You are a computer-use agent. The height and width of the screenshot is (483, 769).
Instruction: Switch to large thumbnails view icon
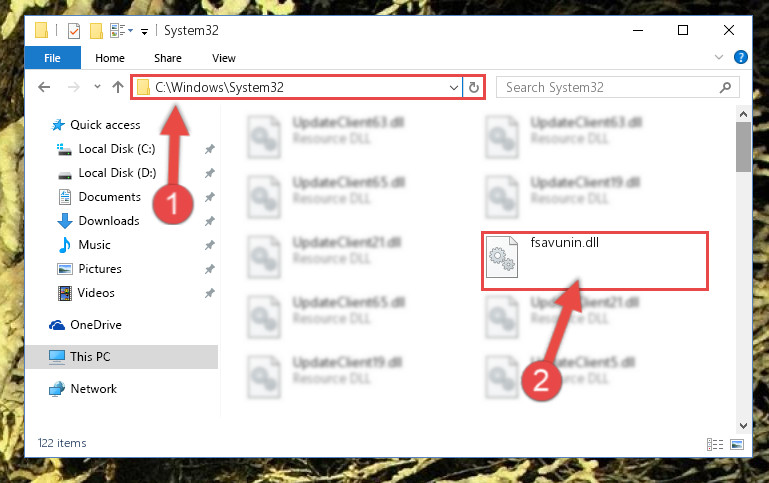[x=737, y=445]
